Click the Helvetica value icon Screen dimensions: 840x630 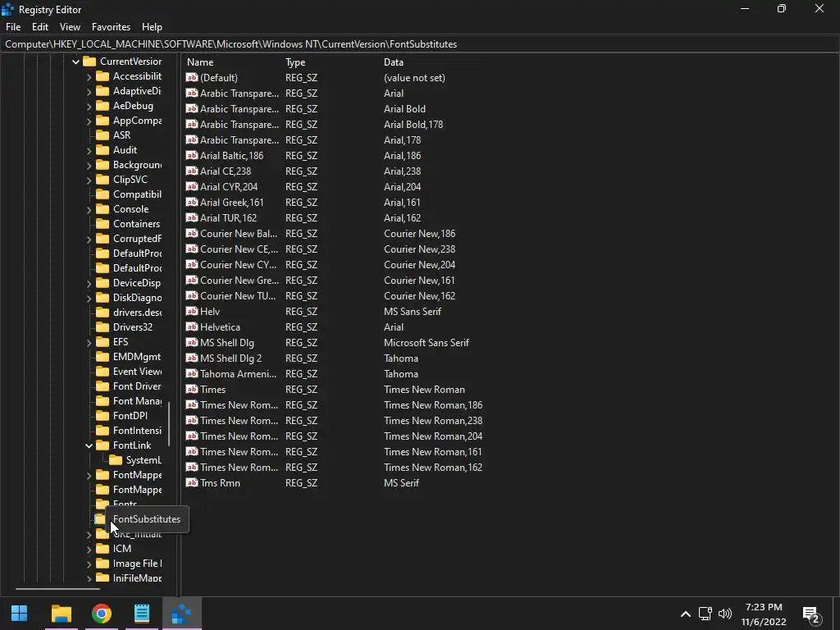click(x=192, y=326)
